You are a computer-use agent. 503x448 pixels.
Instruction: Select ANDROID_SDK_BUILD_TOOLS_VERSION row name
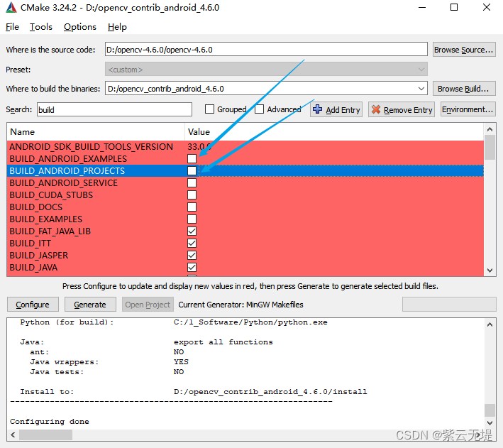pos(91,147)
